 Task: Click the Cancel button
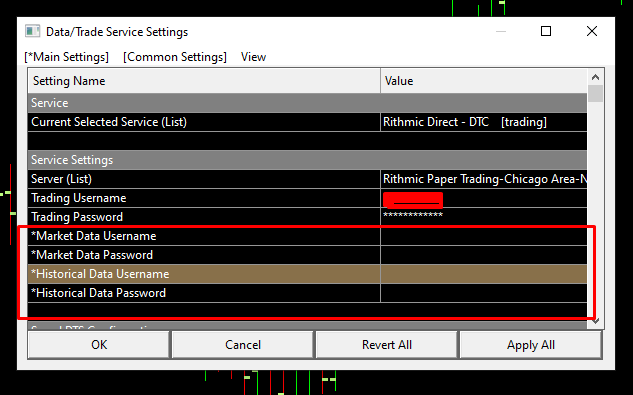[243, 345]
